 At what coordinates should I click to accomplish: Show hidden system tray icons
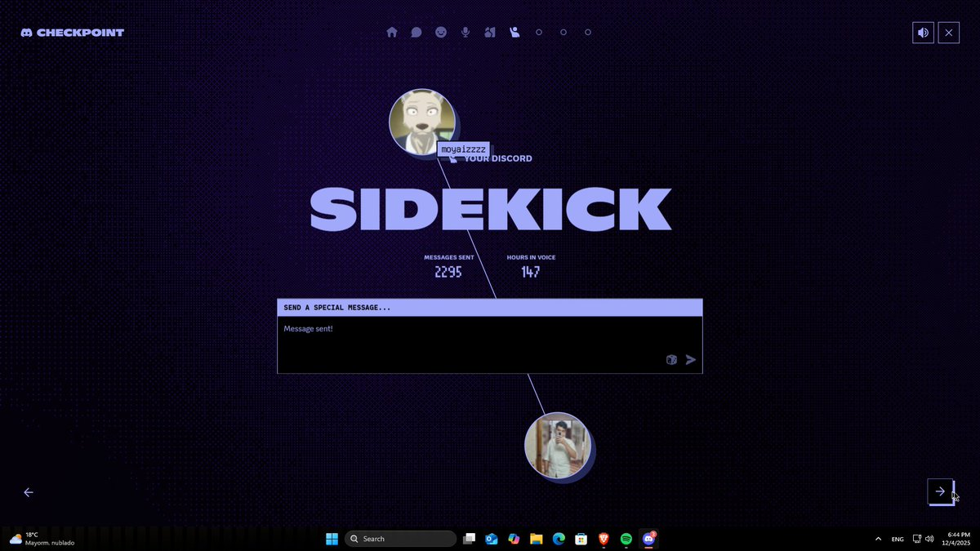coord(878,539)
